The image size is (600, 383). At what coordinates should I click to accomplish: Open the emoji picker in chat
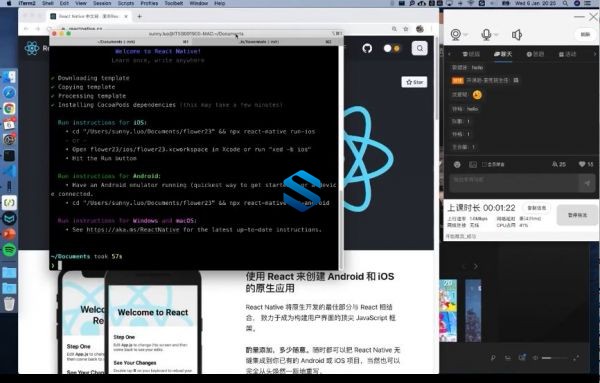coord(457,164)
